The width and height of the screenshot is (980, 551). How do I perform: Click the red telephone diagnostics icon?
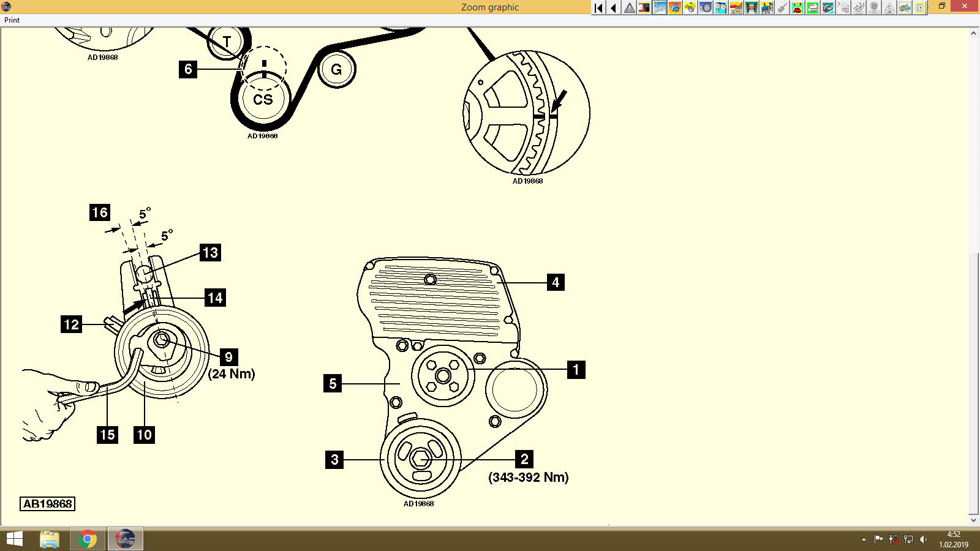[797, 8]
